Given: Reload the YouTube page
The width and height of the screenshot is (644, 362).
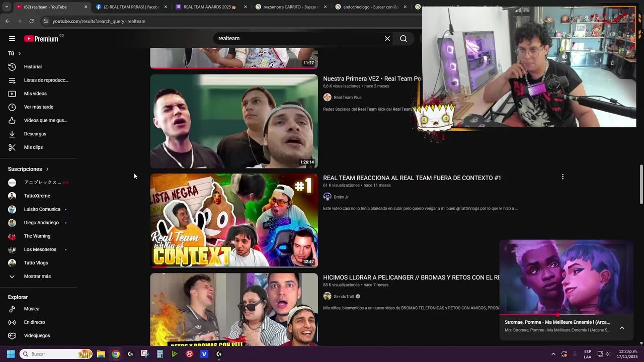Looking at the screenshot, I should click(31, 21).
